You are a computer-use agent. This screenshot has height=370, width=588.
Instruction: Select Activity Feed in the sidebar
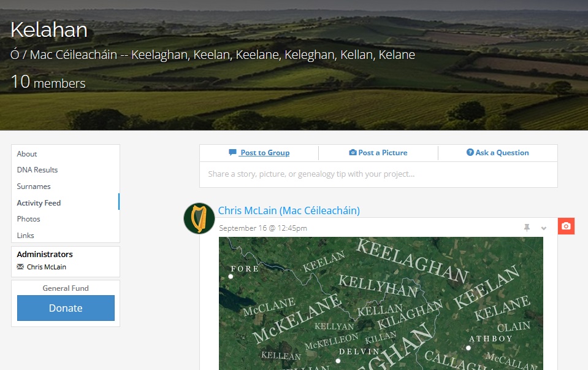coord(39,203)
